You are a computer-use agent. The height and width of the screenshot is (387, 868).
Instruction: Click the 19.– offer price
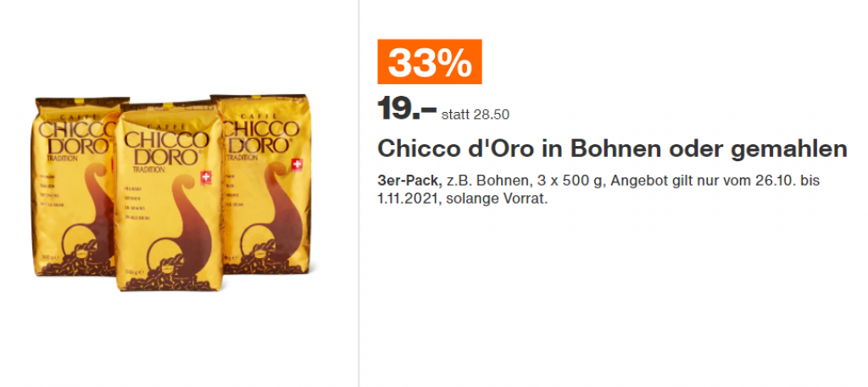coord(407,109)
